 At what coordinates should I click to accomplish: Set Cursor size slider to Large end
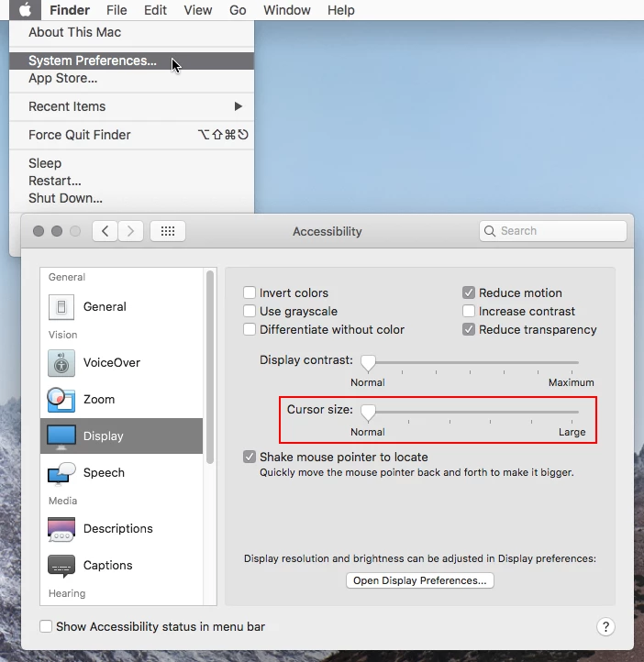click(x=572, y=412)
